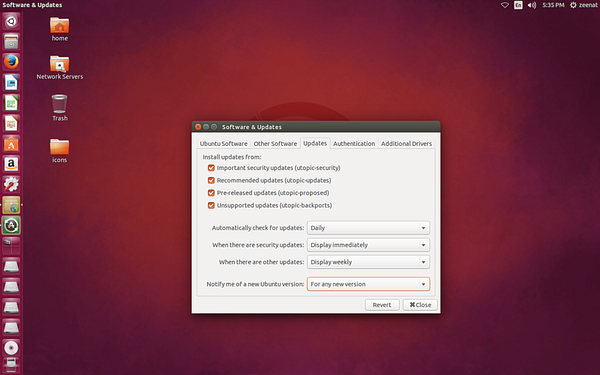The height and width of the screenshot is (375, 600).
Task: Open the sound volume indicator menu
Action: pos(532,5)
